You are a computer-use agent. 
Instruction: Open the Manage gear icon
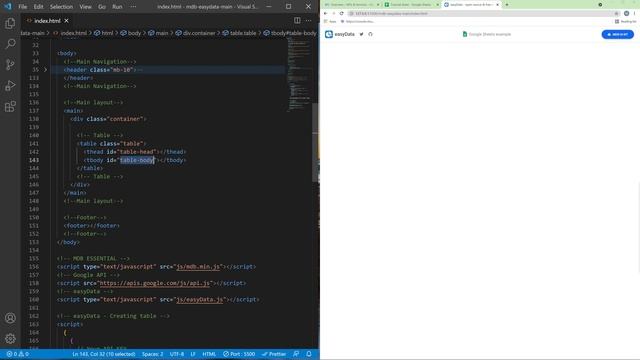[10, 338]
